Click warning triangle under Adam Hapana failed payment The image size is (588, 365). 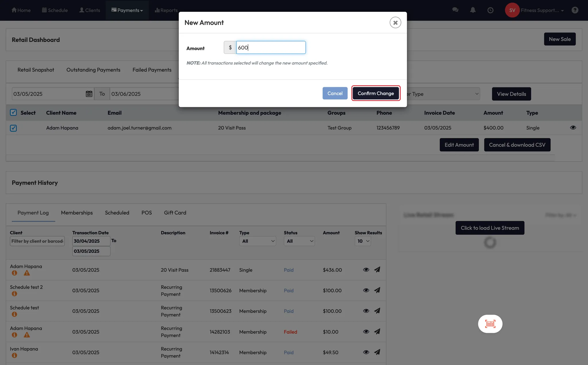27,335
